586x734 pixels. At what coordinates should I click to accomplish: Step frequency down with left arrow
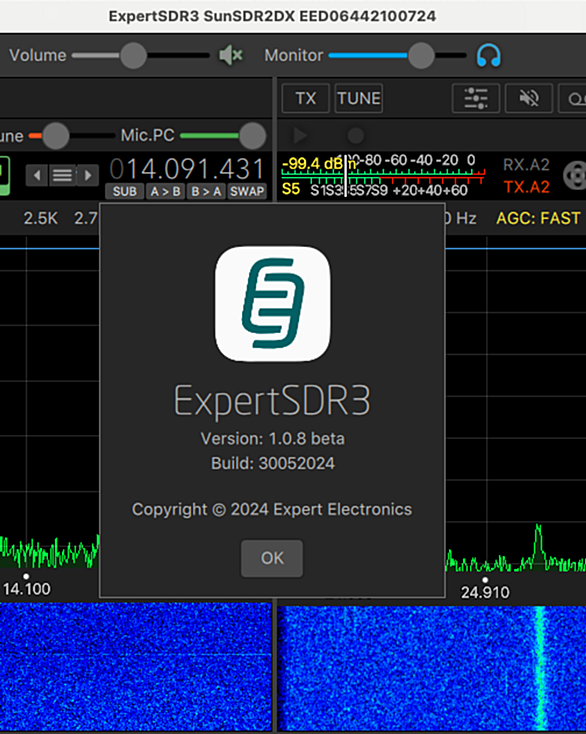[x=37, y=176]
